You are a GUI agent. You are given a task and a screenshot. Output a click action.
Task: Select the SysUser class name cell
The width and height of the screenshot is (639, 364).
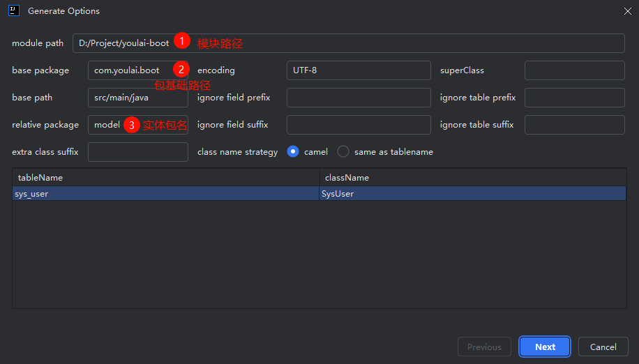click(x=473, y=193)
